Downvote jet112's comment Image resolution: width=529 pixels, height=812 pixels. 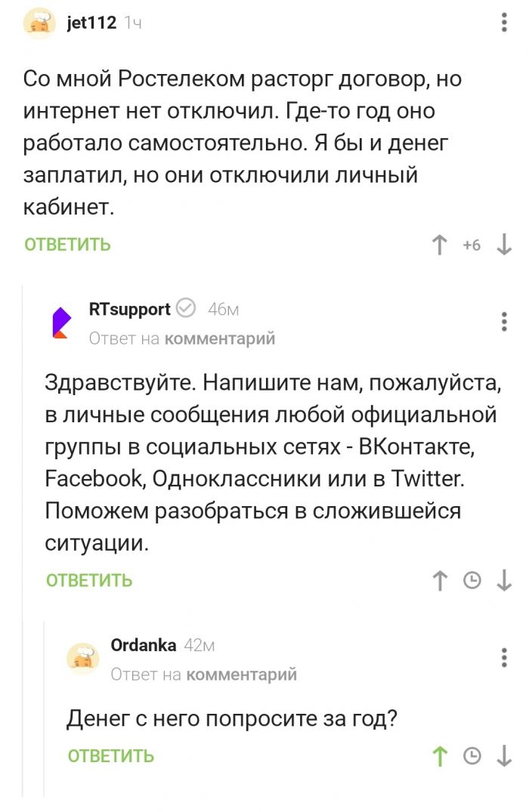(x=505, y=245)
